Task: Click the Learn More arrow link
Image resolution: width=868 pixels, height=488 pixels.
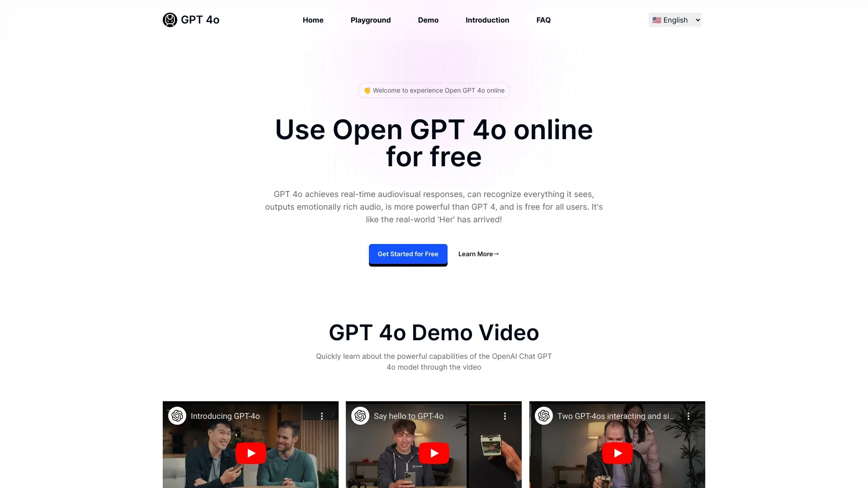Action: 478,254
